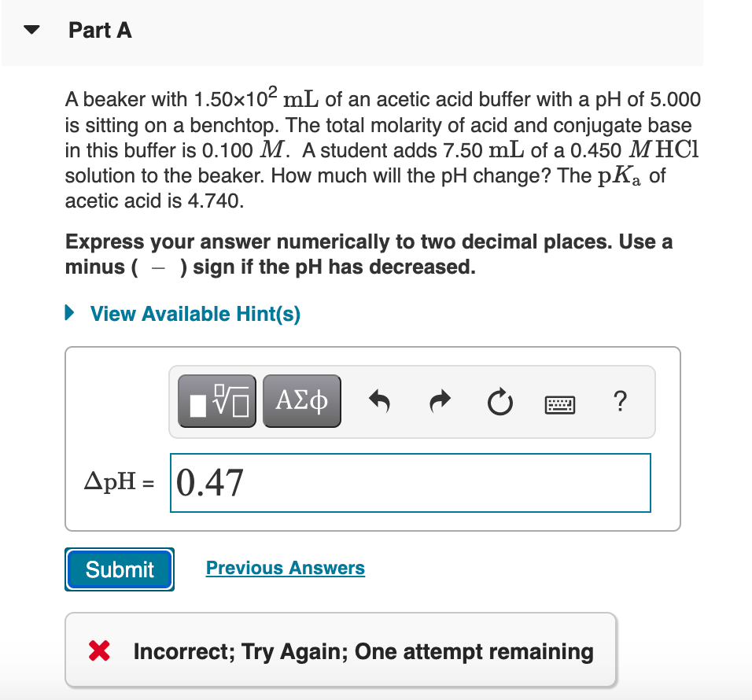Click inside the ΔpH answer field
The image size is (752, 700).
point(409,482)
